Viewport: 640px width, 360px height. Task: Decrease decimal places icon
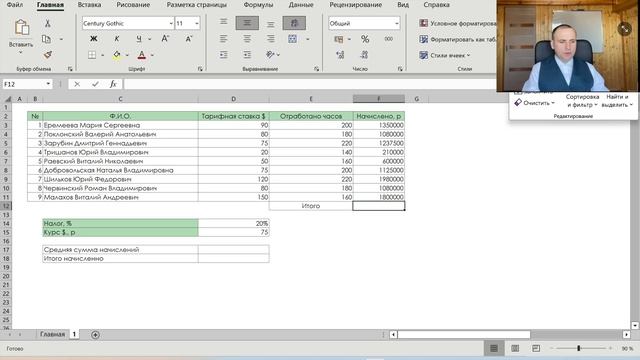364,55
